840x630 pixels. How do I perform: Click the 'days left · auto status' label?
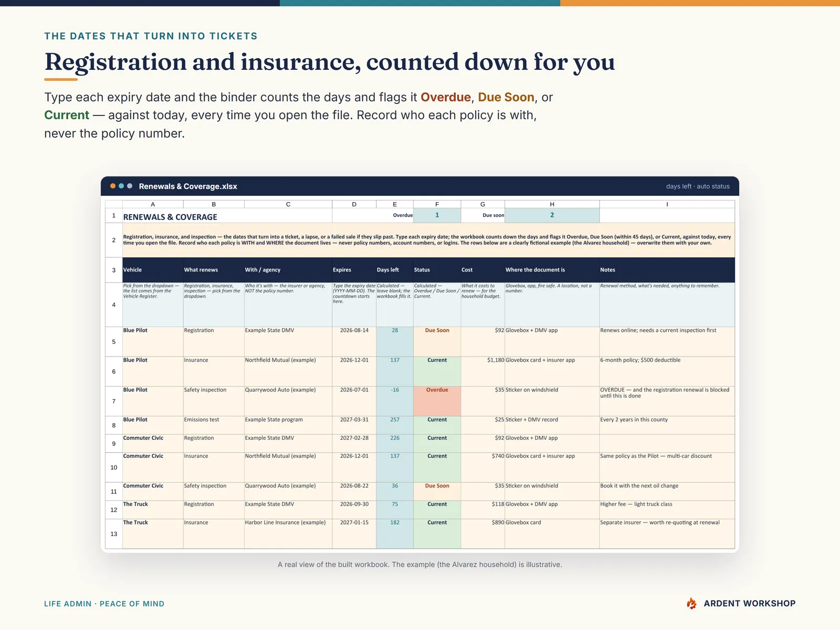coord(698,186)
